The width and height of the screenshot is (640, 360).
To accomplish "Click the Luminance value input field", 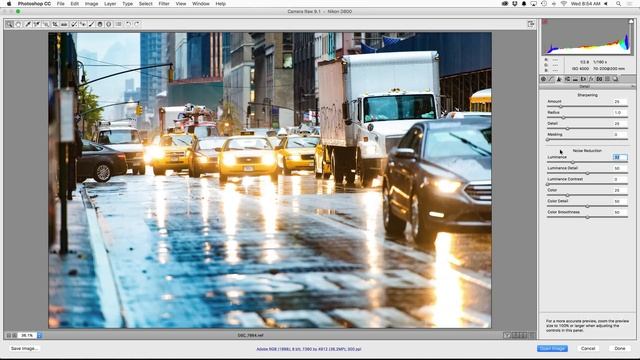I will [620, 157].
